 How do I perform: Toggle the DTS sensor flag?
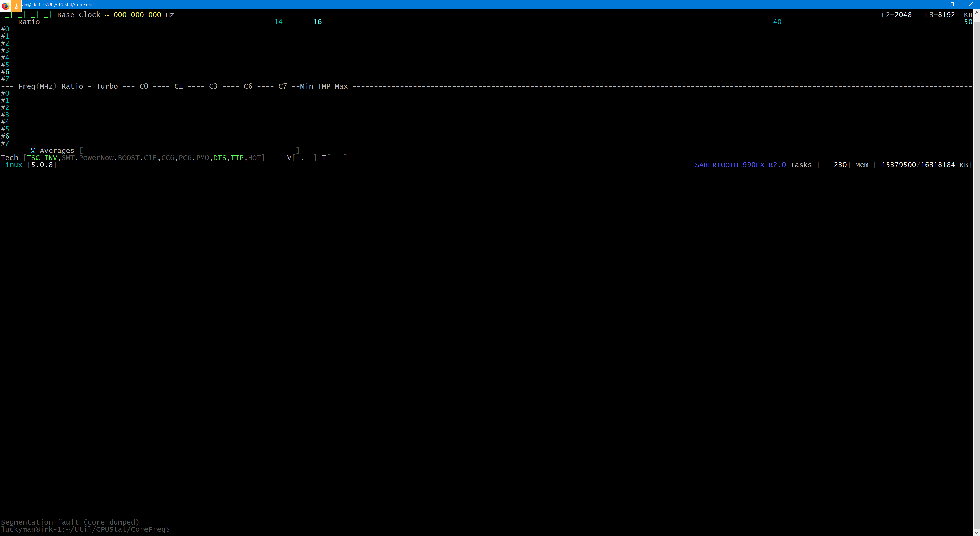coord(220,157)
